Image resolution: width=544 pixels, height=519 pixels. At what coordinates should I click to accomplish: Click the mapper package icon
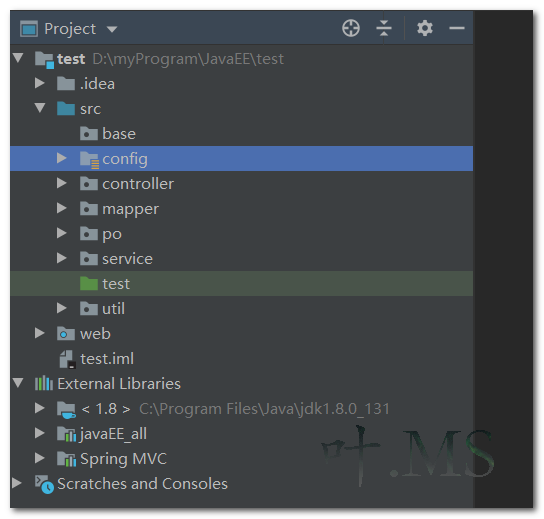89,209
